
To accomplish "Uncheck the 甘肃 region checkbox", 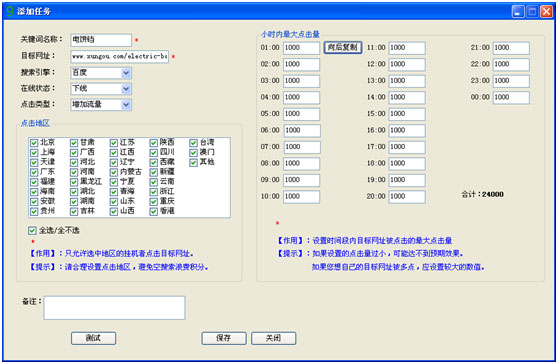I will point(74,143).
